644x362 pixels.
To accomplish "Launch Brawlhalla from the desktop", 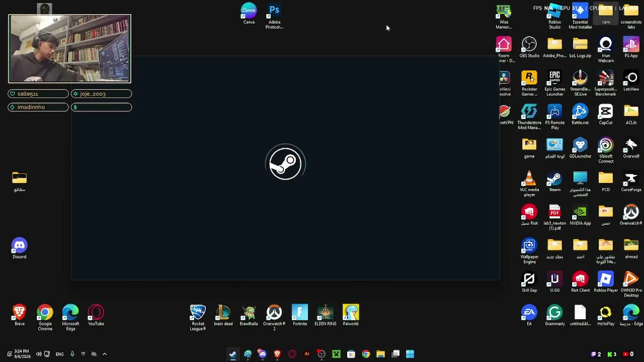I will point(249,316).
